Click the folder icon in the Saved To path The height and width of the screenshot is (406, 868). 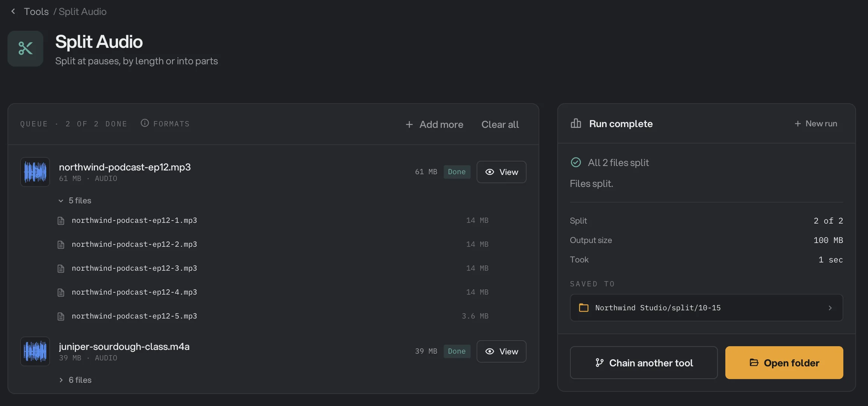[x=583, y=308]
